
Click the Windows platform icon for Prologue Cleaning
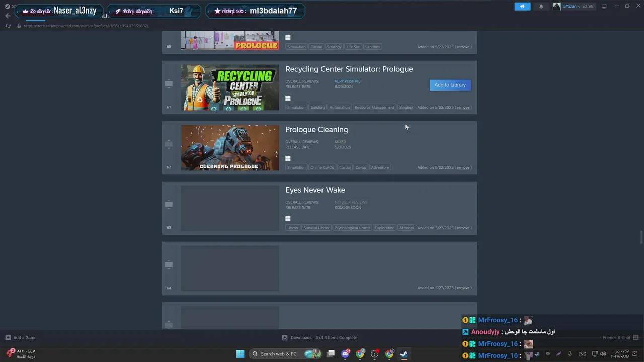click(x=288, y=158)
